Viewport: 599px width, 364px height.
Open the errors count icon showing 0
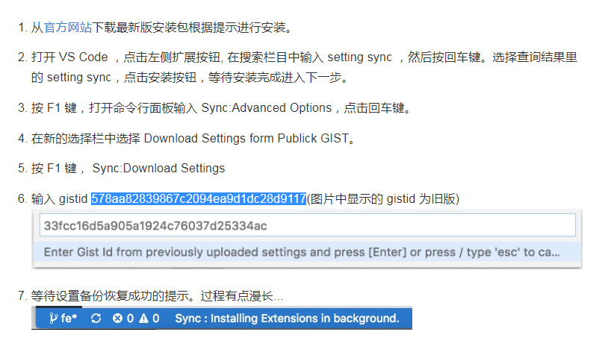(x=117, y=318)
